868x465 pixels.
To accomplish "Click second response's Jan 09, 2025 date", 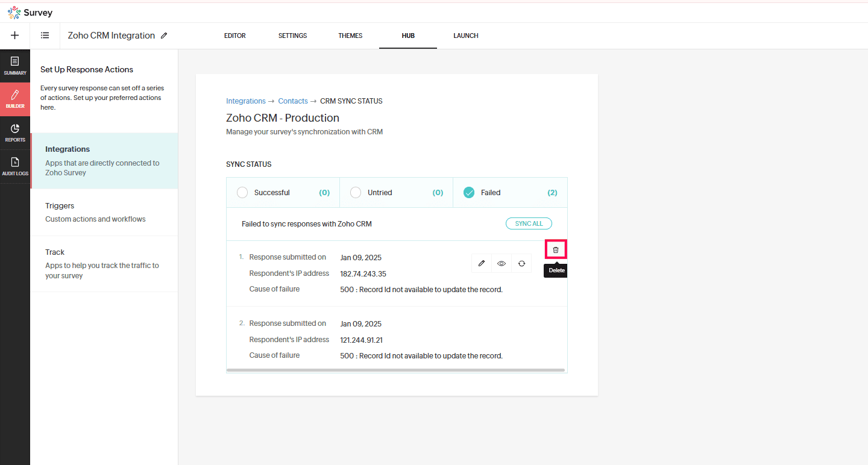I will click(360, 324).
